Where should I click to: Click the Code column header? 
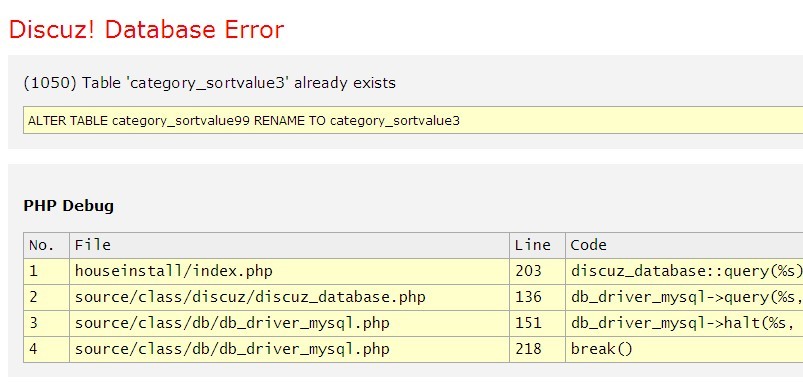[x=684, y=245]
